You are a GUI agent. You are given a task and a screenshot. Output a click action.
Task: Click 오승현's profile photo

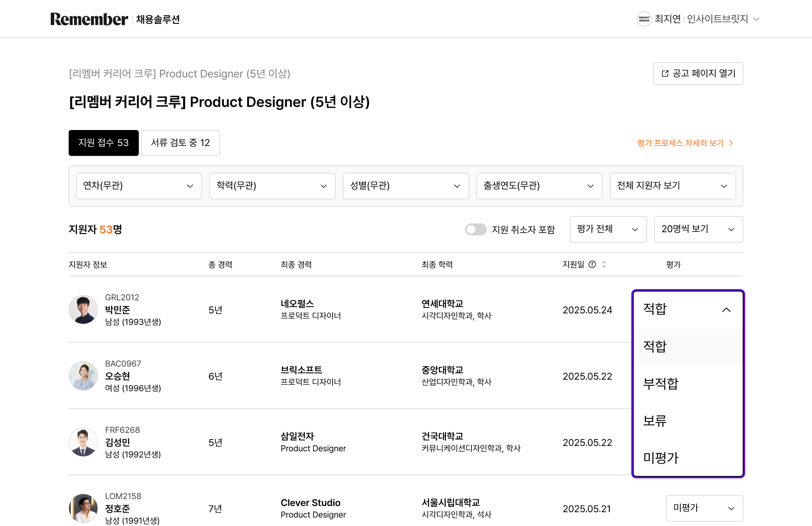(83, 376)
